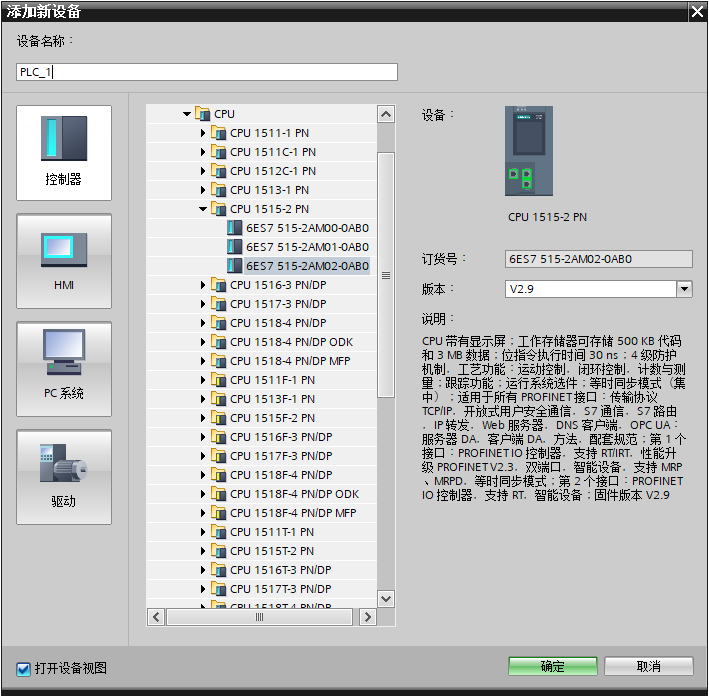The image size is (709, 697).
Task: Confirm with the 确定 button
Action: pos(553,666)
